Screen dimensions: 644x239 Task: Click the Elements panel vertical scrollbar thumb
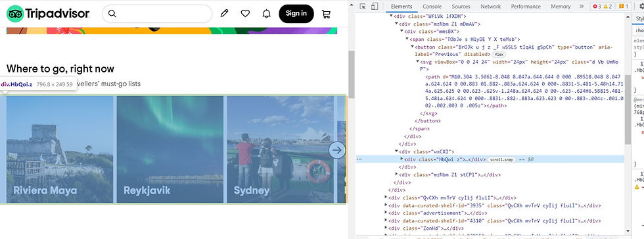[x=627, y=109]
